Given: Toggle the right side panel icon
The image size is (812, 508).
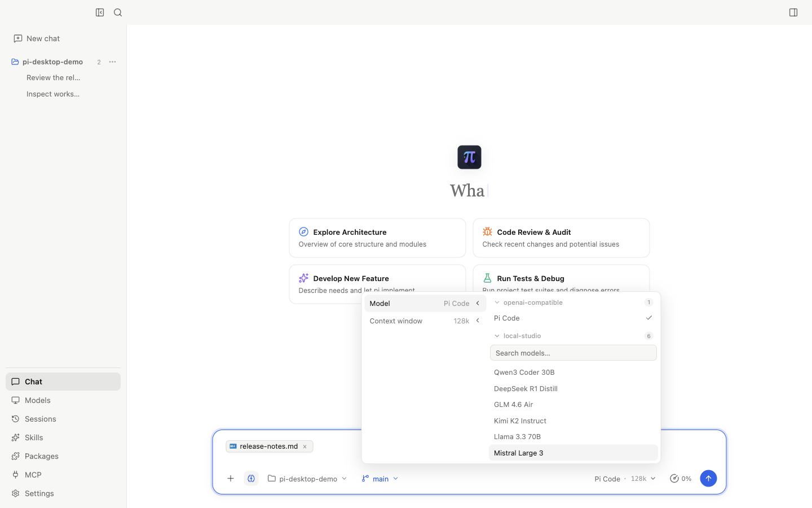Looking at the screenshot, I should pyautogui.click(x=793, y=12).
